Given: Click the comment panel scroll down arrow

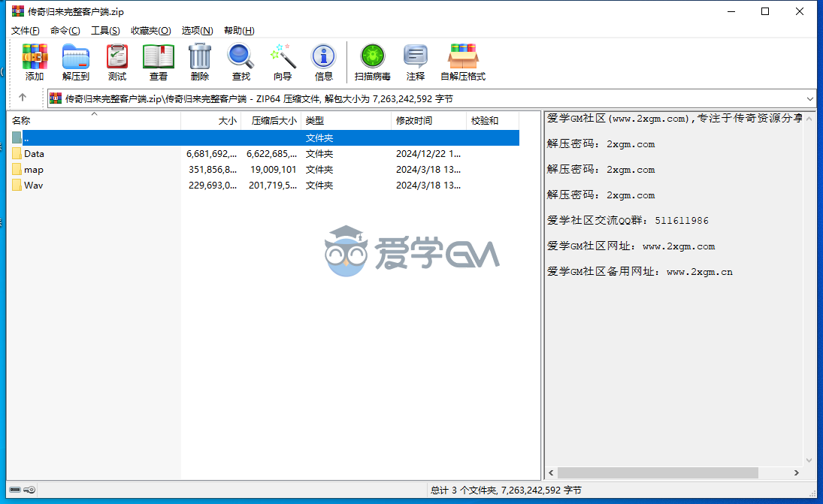Looking at the screenshot, I should click(x=809, y=460).
